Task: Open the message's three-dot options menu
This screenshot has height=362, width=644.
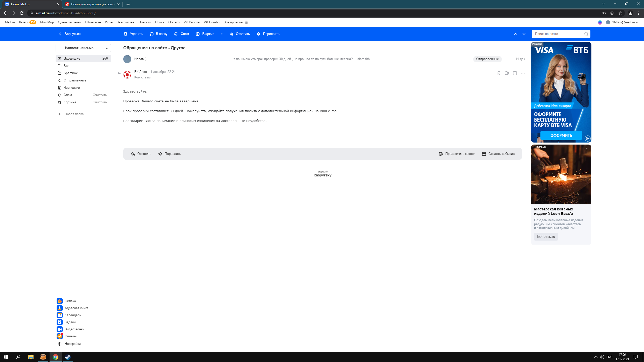Action: 523,73
